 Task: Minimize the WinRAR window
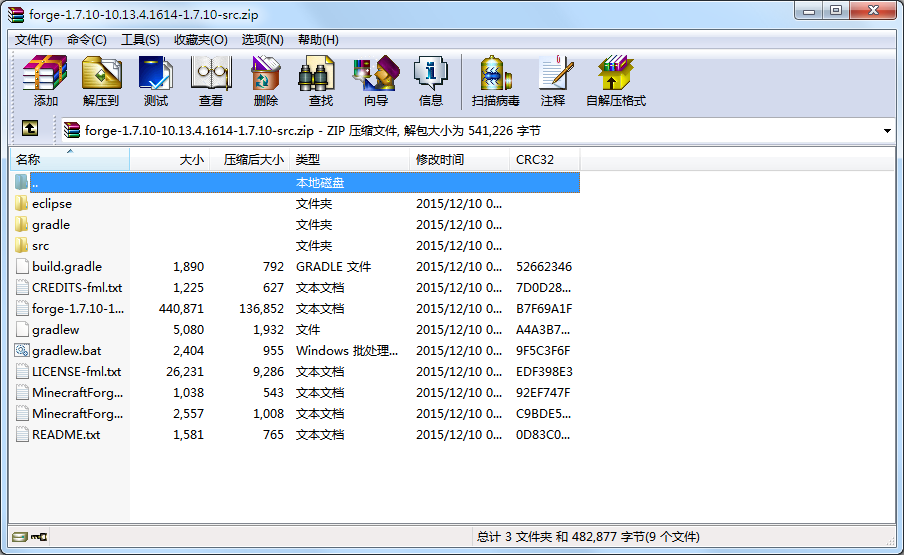(809, 11)
